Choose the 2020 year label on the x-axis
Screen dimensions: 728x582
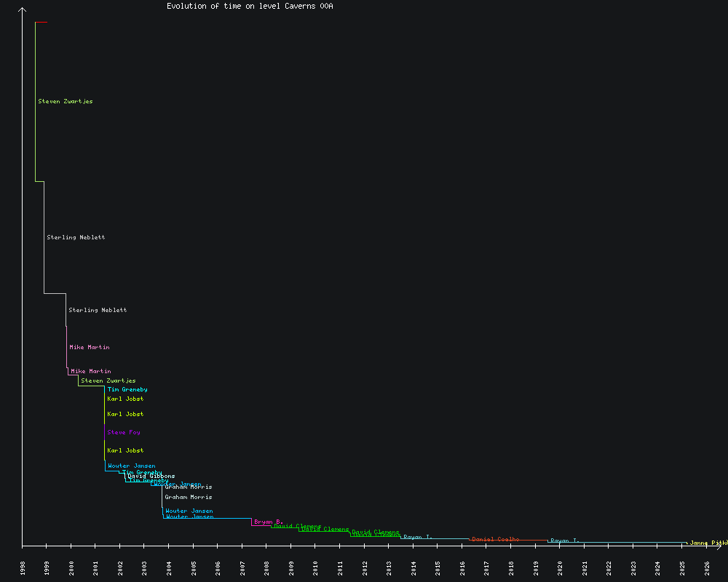click(561, 568)
